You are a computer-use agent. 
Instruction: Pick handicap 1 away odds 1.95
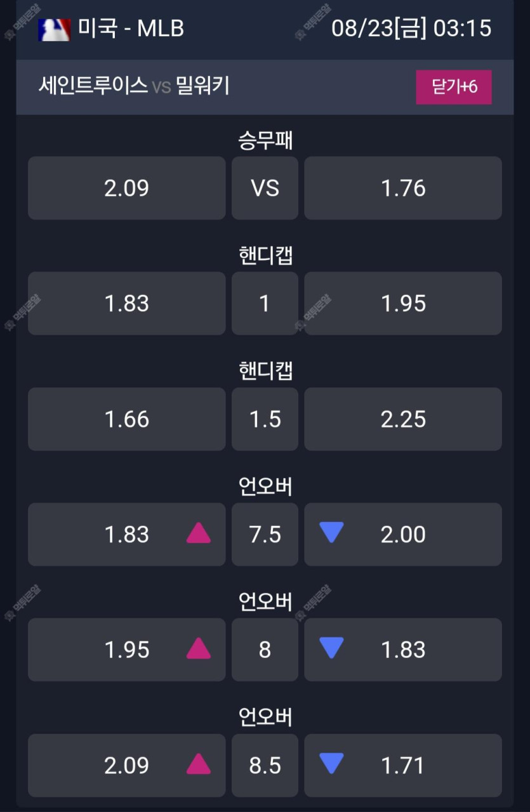click(x=403, y=304)
